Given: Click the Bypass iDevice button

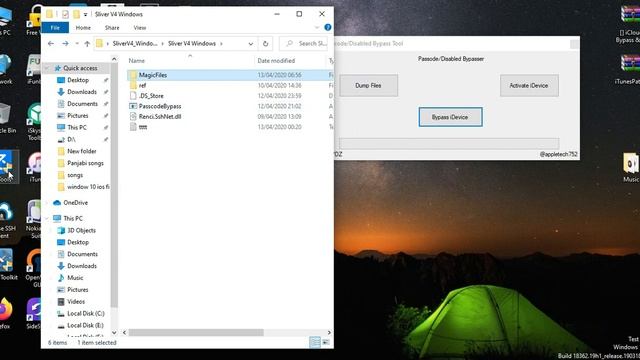Looking at the screenshot, I should click(x=450, y=117).
